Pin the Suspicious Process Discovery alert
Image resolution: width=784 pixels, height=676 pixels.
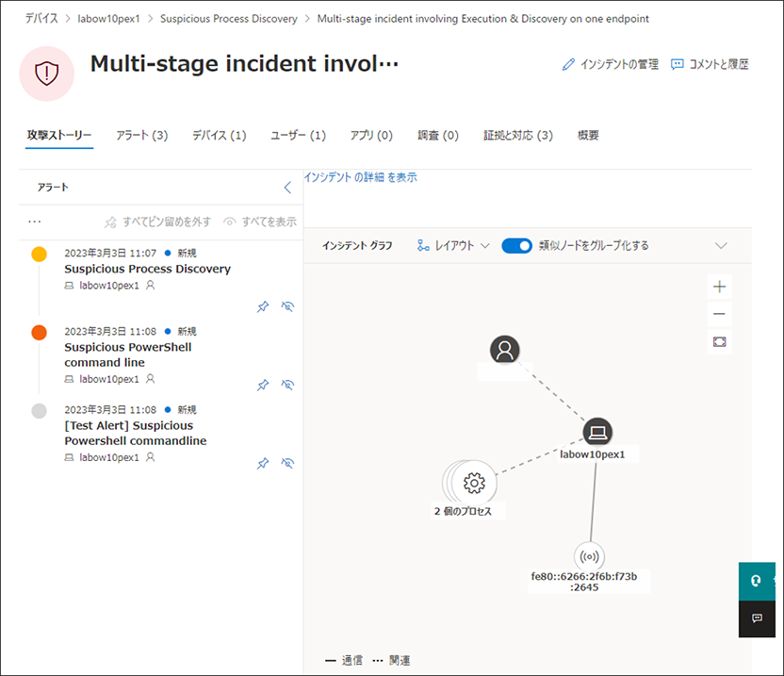(x=263, y=306)
